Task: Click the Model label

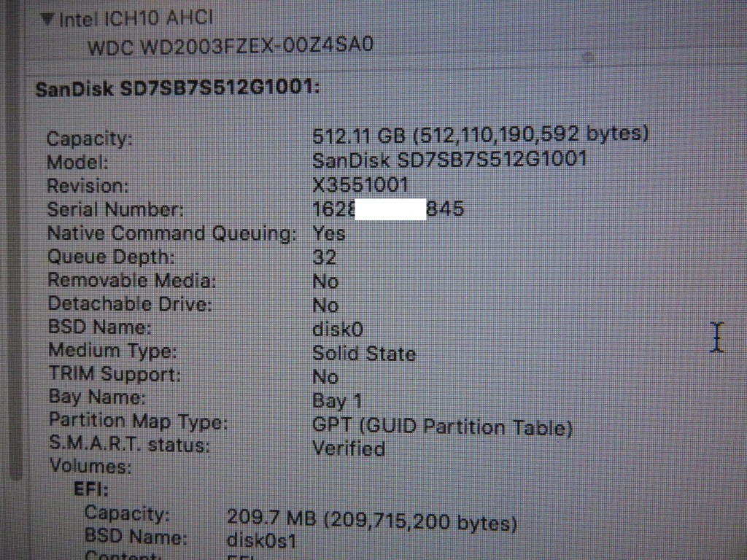Action: [x=77, y=163]
